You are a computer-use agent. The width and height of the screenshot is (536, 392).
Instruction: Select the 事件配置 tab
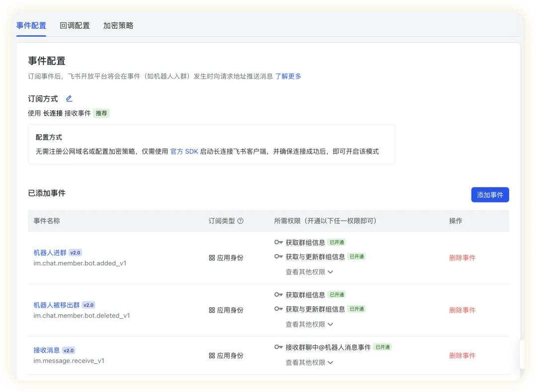[31, 25]
